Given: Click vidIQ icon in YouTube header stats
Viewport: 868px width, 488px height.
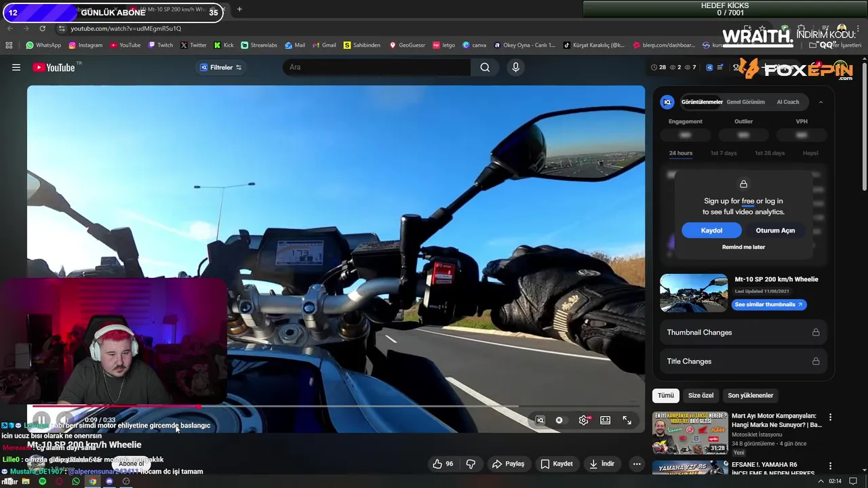Looking at the screenshot, I should (x=709, y=67).
